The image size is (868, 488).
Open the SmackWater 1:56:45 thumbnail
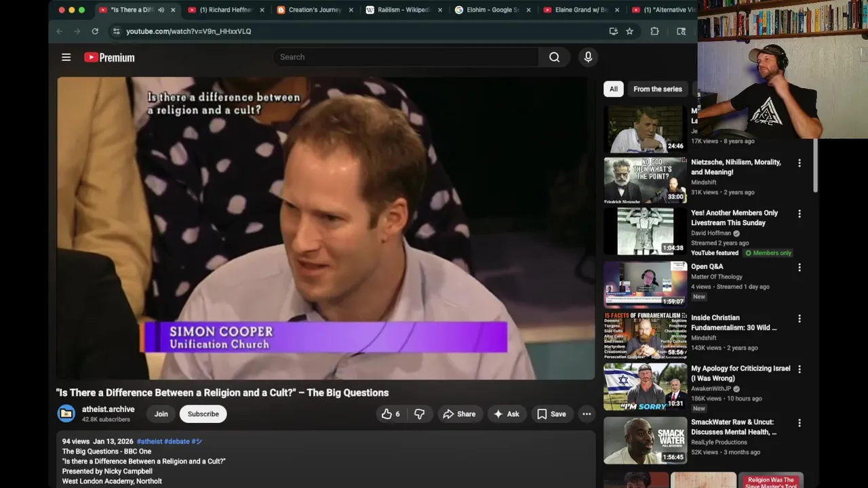(x=645, y=440)
